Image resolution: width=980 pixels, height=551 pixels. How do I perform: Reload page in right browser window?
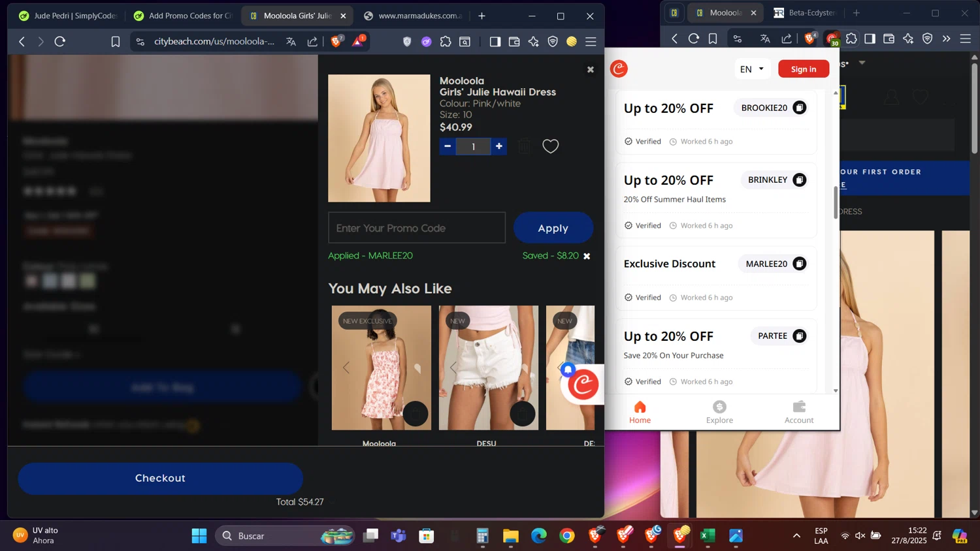(x=694, y=39)
